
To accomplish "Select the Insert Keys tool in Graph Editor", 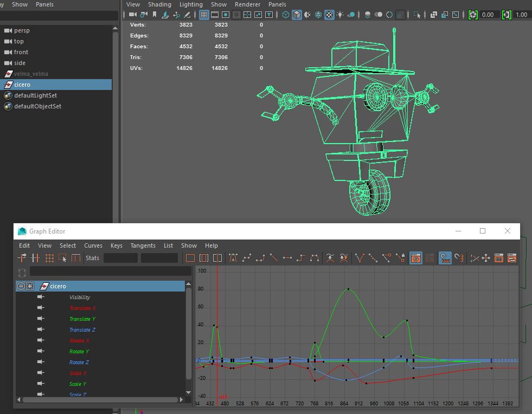I will [x=36, y=258].
